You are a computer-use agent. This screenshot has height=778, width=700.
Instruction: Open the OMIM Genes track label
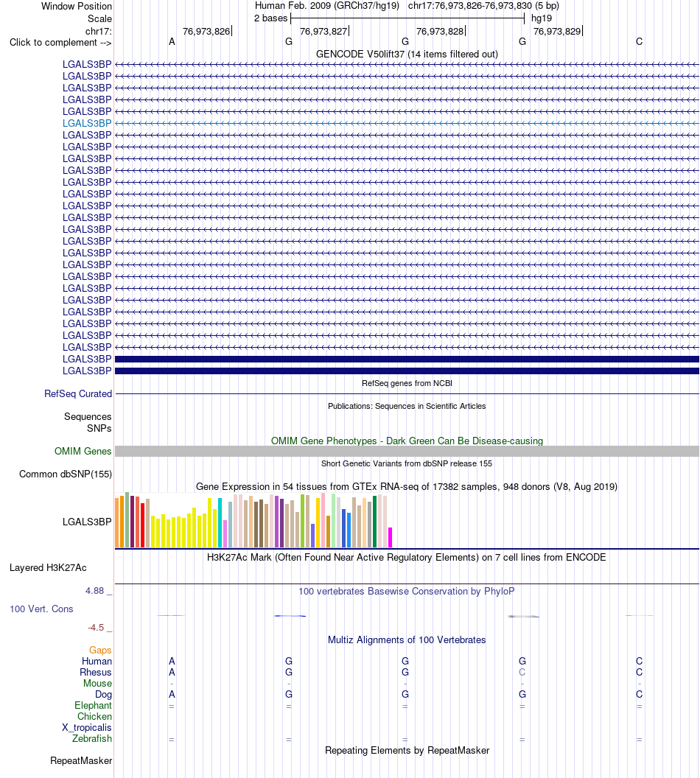[83, 451]
